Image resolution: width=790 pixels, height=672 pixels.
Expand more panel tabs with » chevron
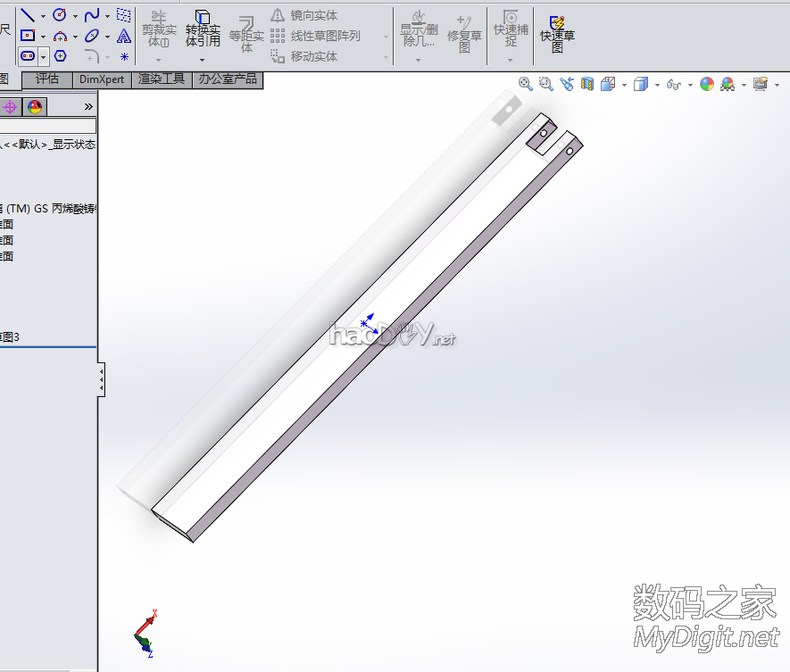point(88,107)
